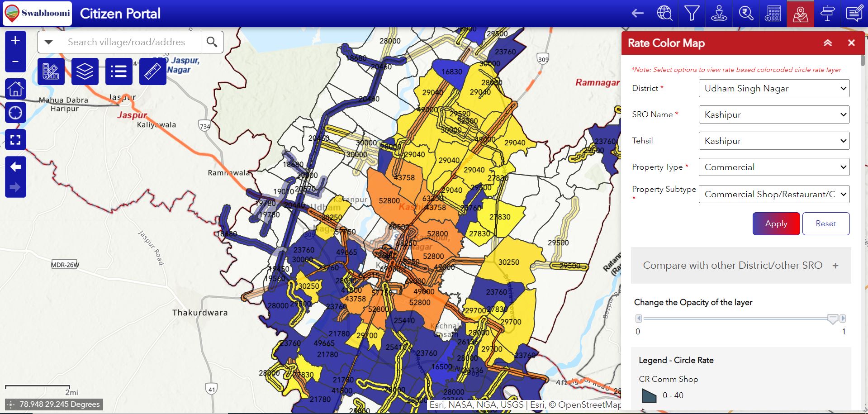Select the person location marker tool
This screenshot has width=868, height=414.
[x=719, y=14]
